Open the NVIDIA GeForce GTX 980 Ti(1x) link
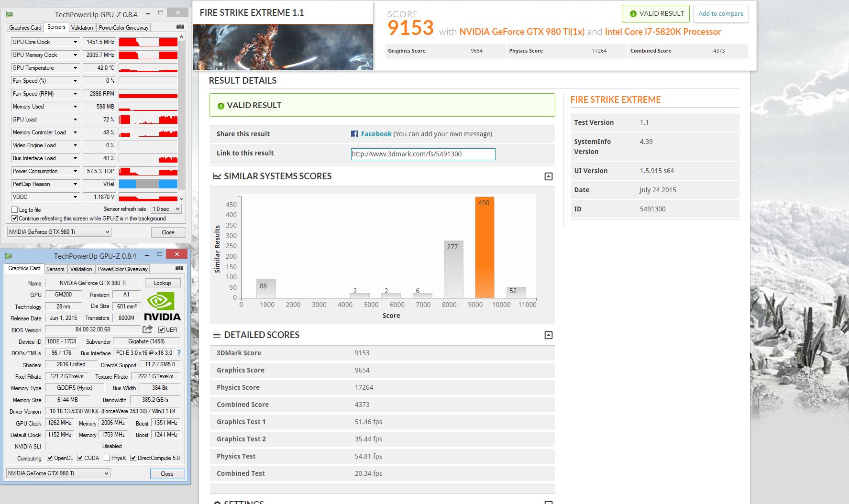The width and height of the screenshot is (849, 504). click(x=522, y=32)
